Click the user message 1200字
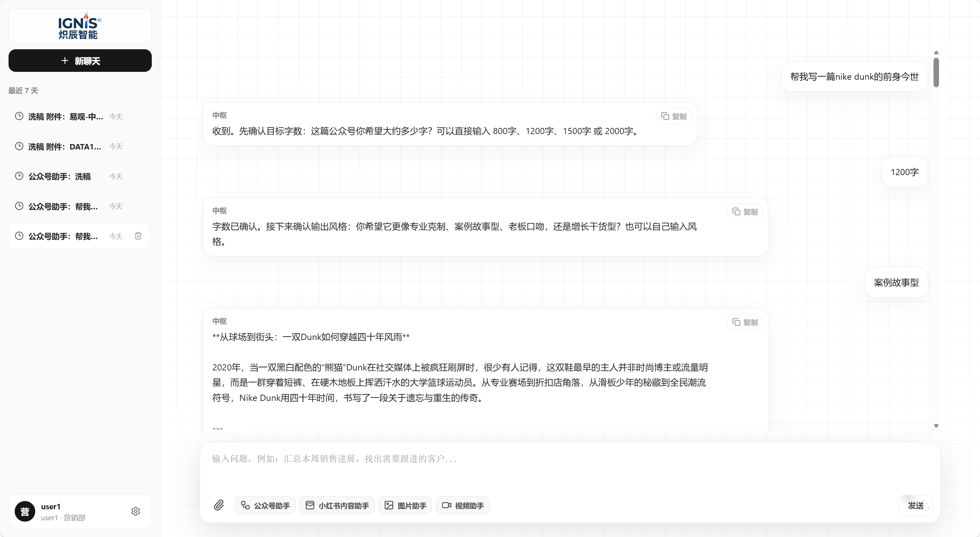Viewport: 980px width, 537px height. (904, 172)
